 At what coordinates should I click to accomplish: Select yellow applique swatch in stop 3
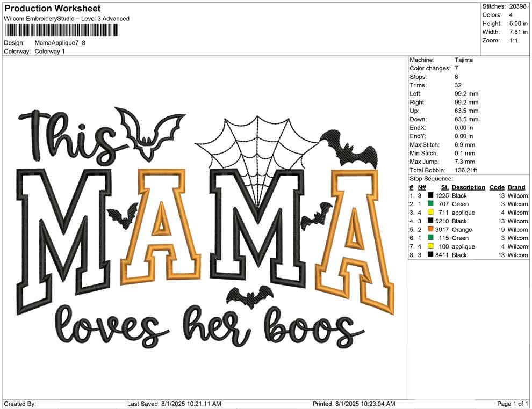pyautogui.click(x=430, y=212)
